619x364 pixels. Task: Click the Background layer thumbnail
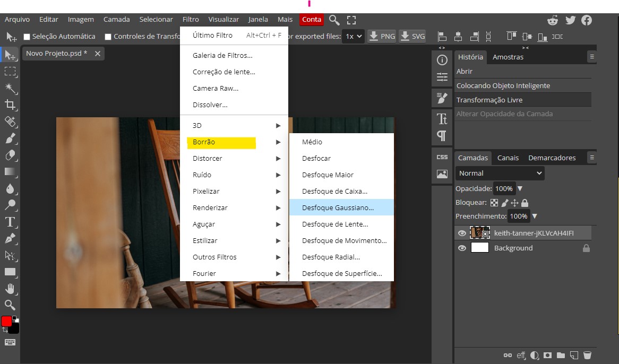479,248
